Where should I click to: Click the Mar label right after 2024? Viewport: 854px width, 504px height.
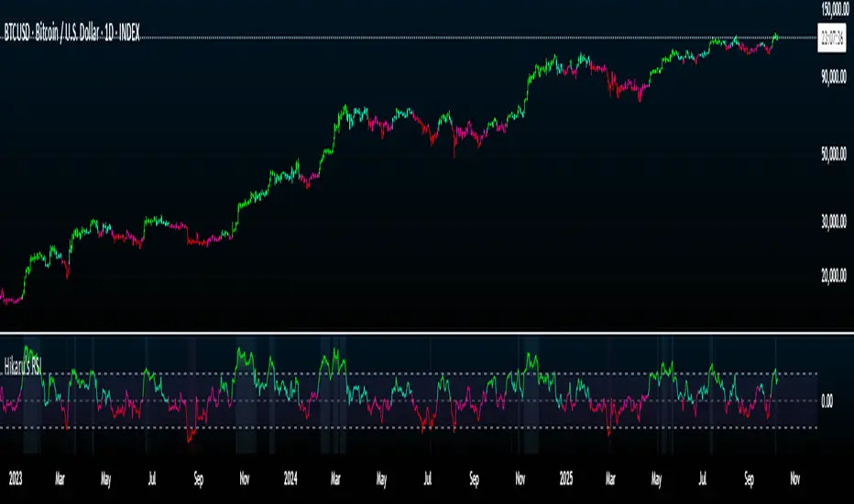pyautogui.click(x=335, y=479)
